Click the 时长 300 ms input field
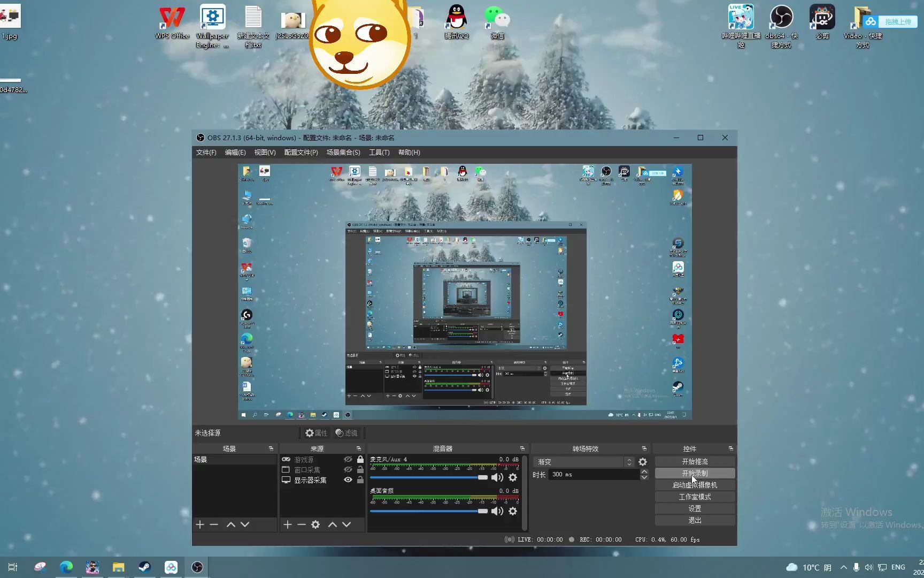924x578 pixels. [594, 475]
